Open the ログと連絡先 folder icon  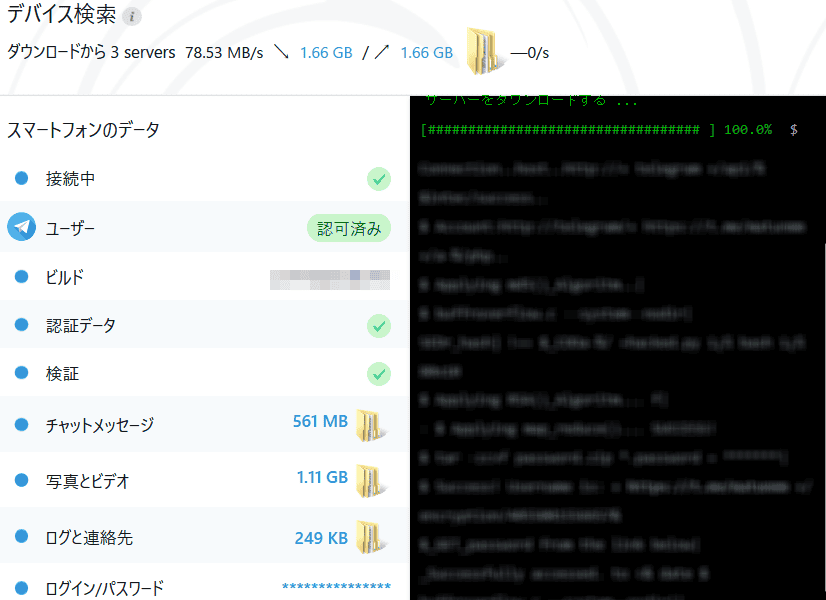tap(371, 537)
